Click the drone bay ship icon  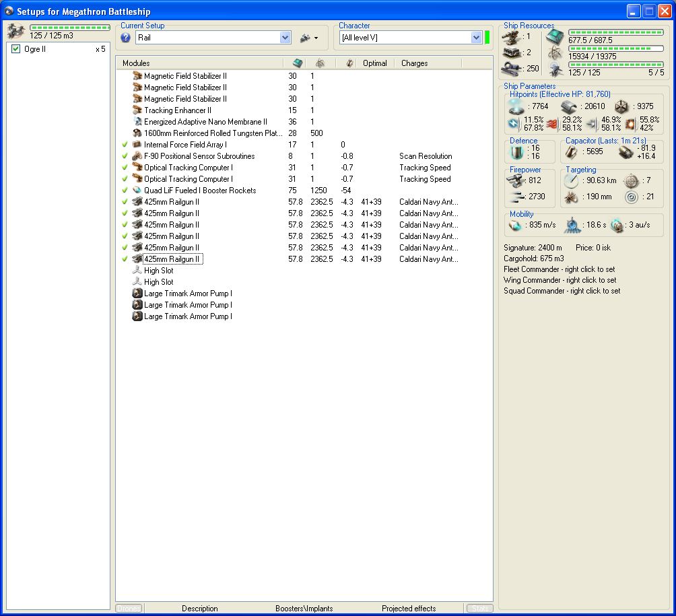pos(16,31)
